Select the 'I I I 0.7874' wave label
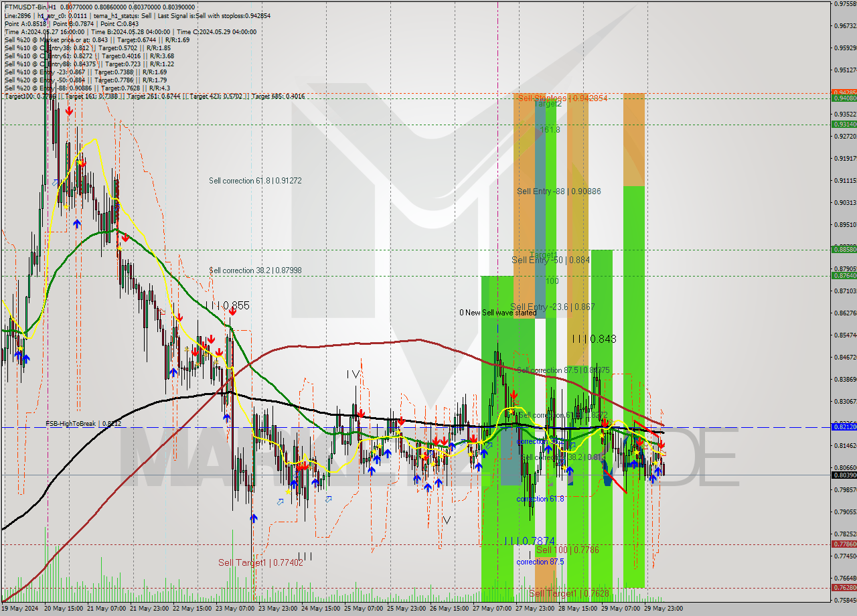857x616 pixels. [x=529, y=540]
